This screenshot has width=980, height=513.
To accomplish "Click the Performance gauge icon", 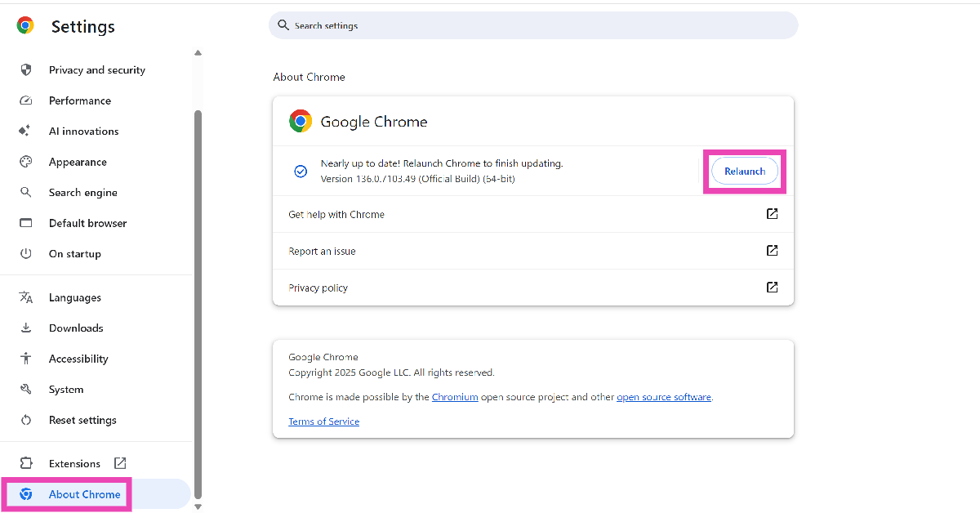I will (26, 100).
